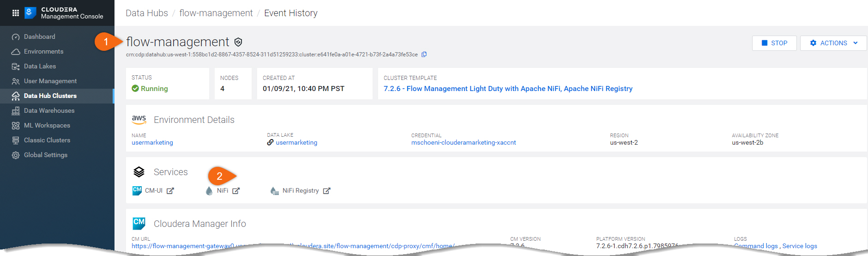868x256 pixels.
Task: Click the link icon next to Data Lake usermarketing
Action: 271,142
